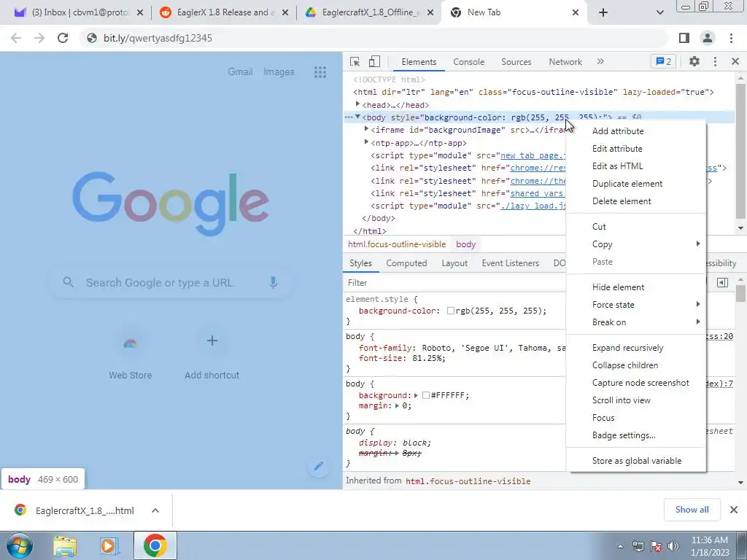Click the #FFFFFF background color swatch
Viewport: 747px width, 560px height.
coord(426,395)
